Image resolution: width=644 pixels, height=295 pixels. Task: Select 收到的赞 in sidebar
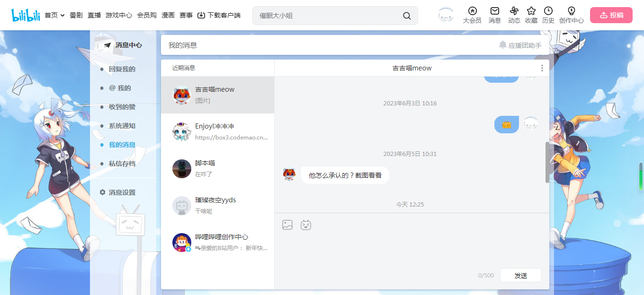pyautogui.click(x=122, y=107)
